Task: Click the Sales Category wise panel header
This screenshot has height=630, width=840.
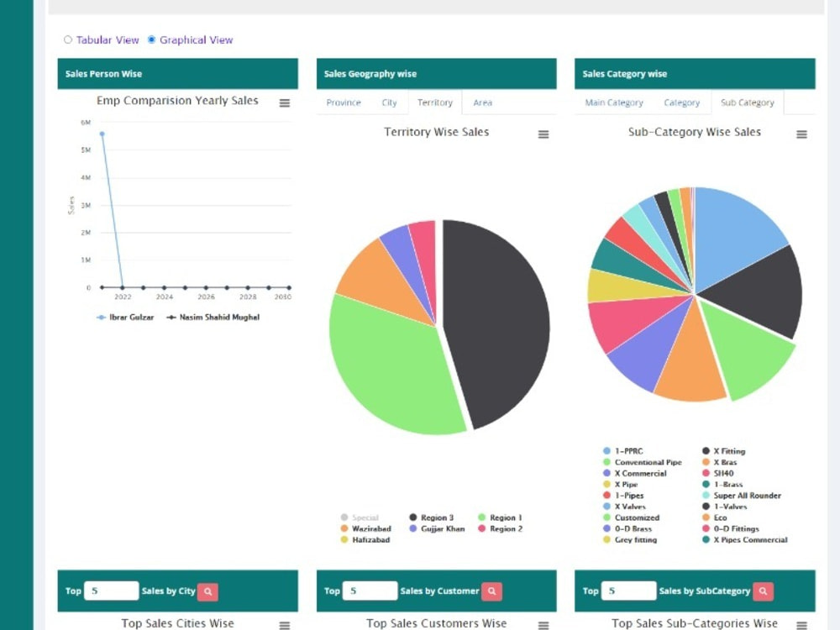Action: coord(695,74)
